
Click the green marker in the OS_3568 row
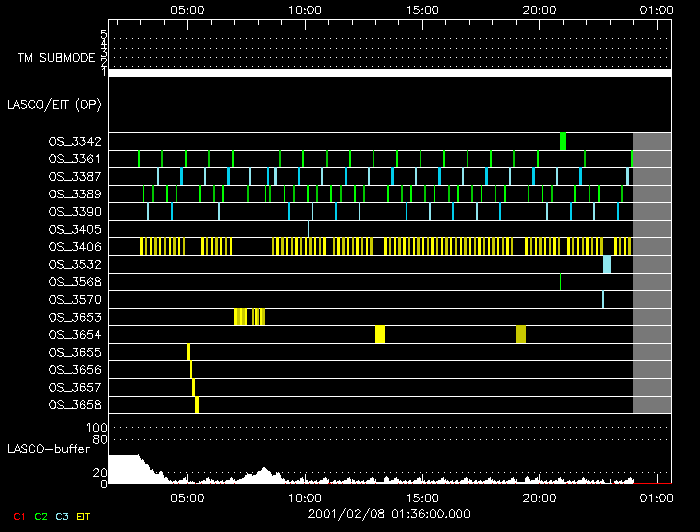coord(560,282)
